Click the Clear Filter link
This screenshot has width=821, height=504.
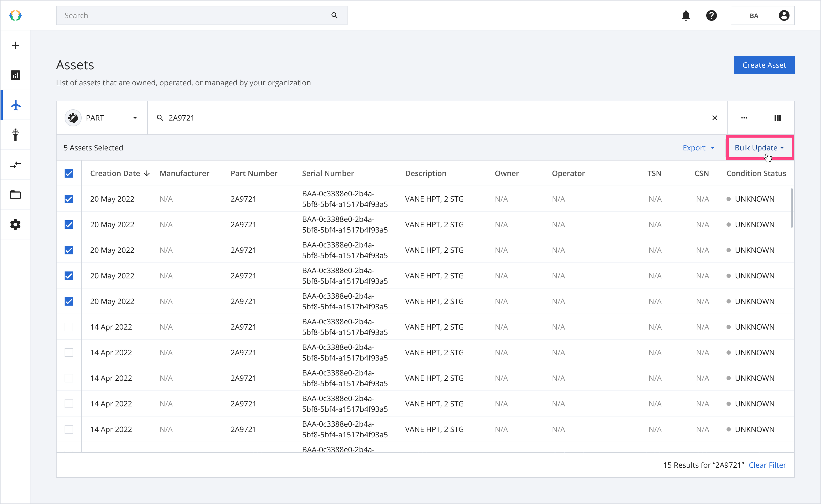[767, 465]
